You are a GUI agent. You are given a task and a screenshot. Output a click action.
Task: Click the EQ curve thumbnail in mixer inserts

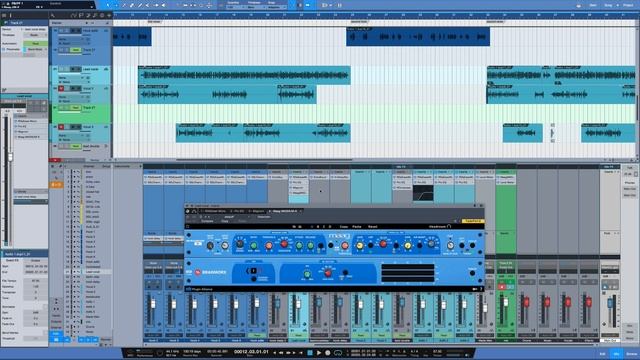pos(423,193)
